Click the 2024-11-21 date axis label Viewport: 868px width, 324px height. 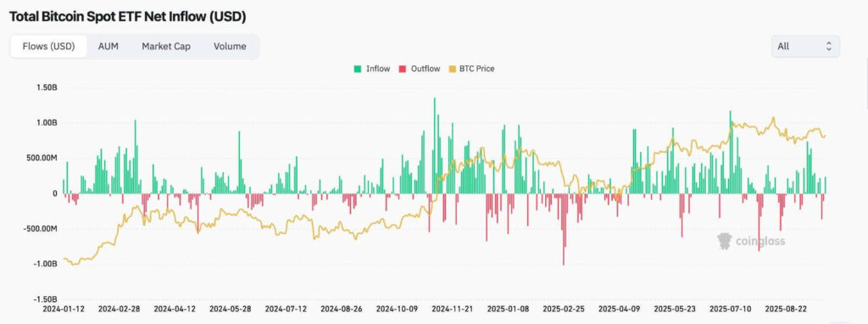(453, 309)
